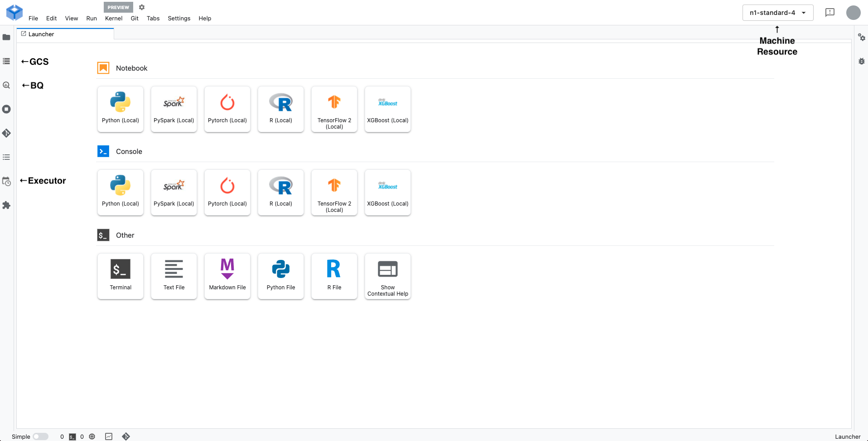This screenshot has height=441, width=868.
Task: Open Pytorch (Local) console
Action: (227, 192)
